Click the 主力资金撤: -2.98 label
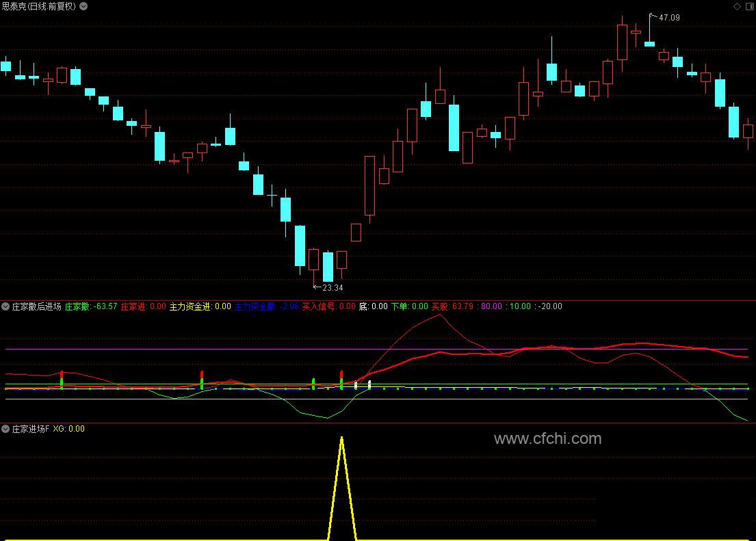 [x=267, y=306]
